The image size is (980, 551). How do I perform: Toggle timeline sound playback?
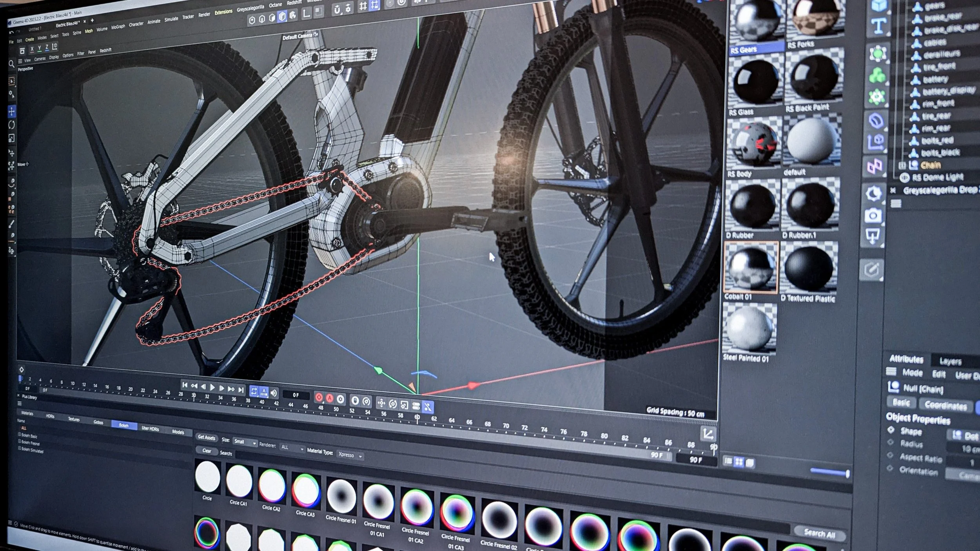coord(274,393)
